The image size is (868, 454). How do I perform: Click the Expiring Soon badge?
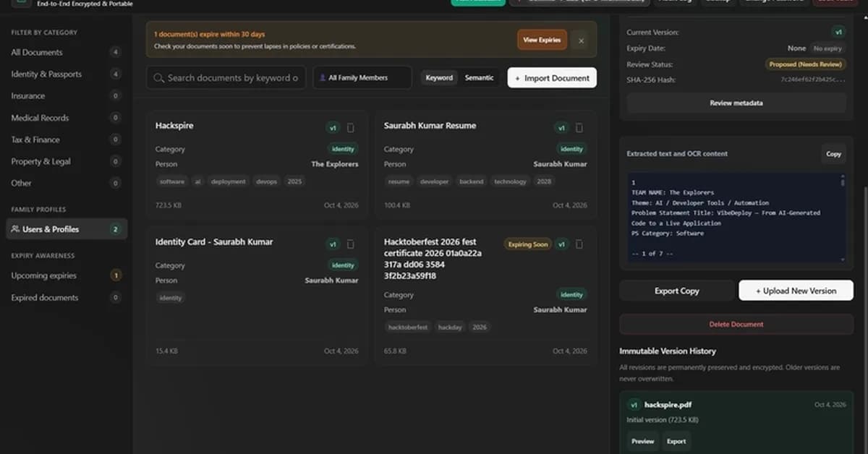coord(528,244)
